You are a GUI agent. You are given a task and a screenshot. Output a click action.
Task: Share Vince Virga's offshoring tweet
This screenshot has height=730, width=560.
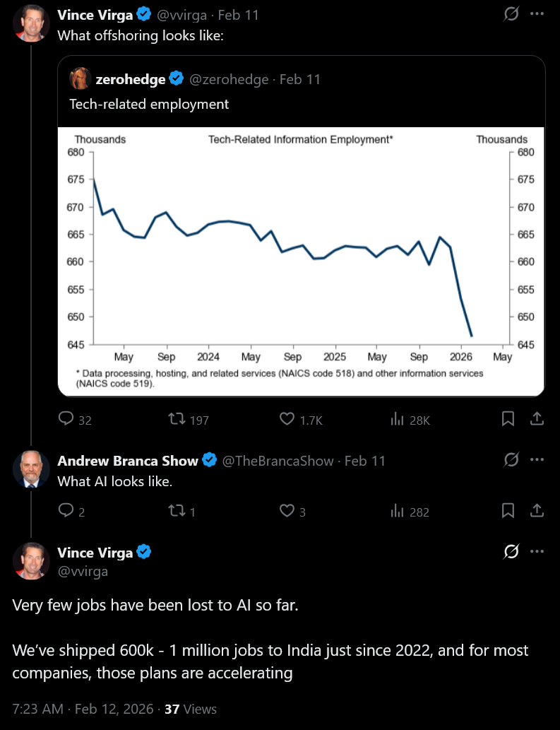(537, 419)
